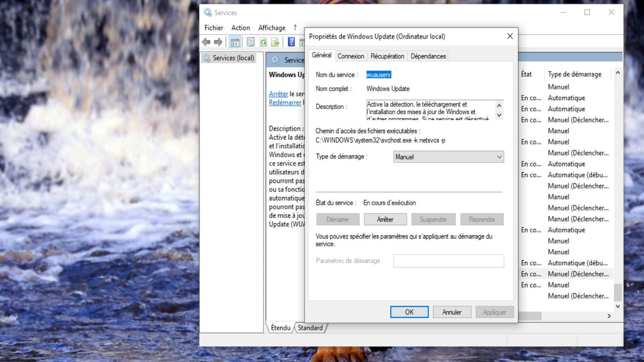The width and height of the screenshot is (644, 362).
Task: Open the Properties toolbar icon in Services
Action: tap(251, 42)
